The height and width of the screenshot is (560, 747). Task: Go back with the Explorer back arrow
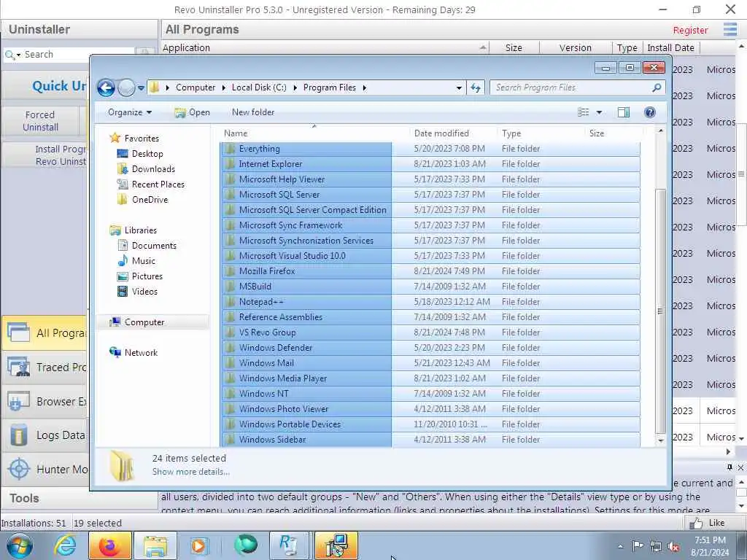pos(106,87)
